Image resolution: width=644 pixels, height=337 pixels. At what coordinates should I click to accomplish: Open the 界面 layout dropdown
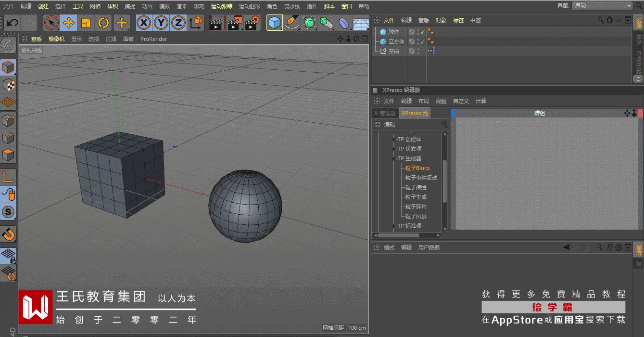602,6
